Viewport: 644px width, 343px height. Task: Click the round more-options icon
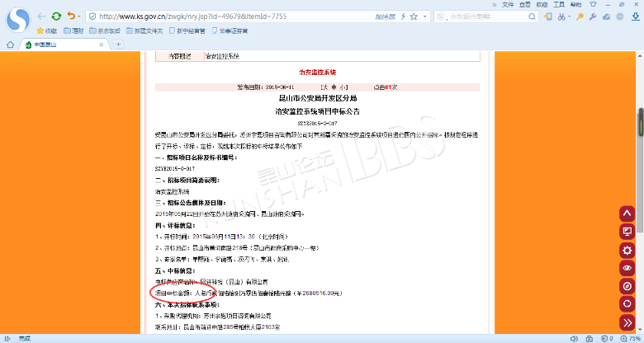tap(620, 16)
